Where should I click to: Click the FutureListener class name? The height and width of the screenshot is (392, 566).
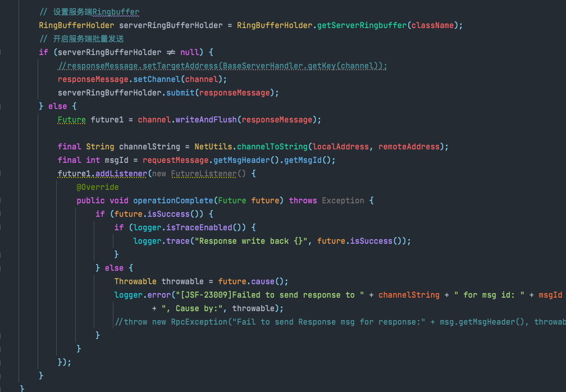(x=204, y=174)
